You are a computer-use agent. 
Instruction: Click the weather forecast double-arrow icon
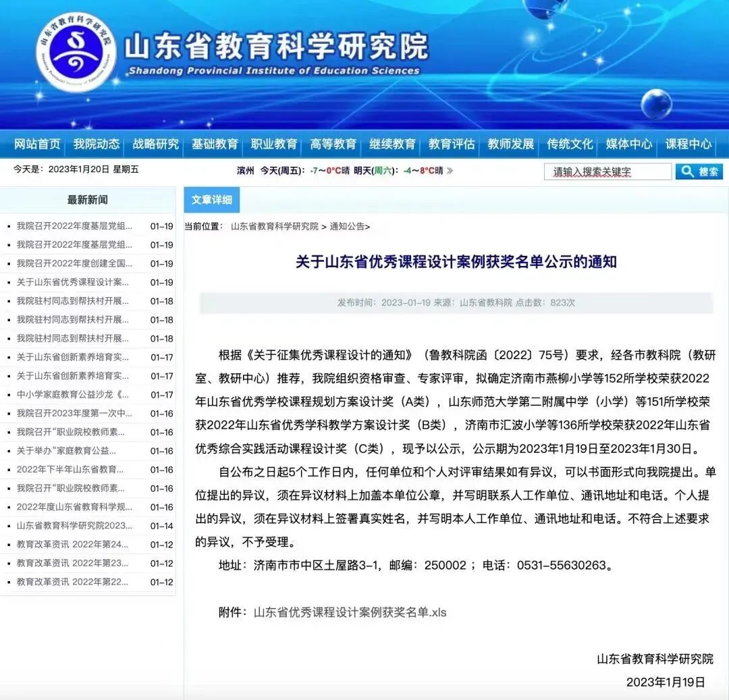[450, 171]
